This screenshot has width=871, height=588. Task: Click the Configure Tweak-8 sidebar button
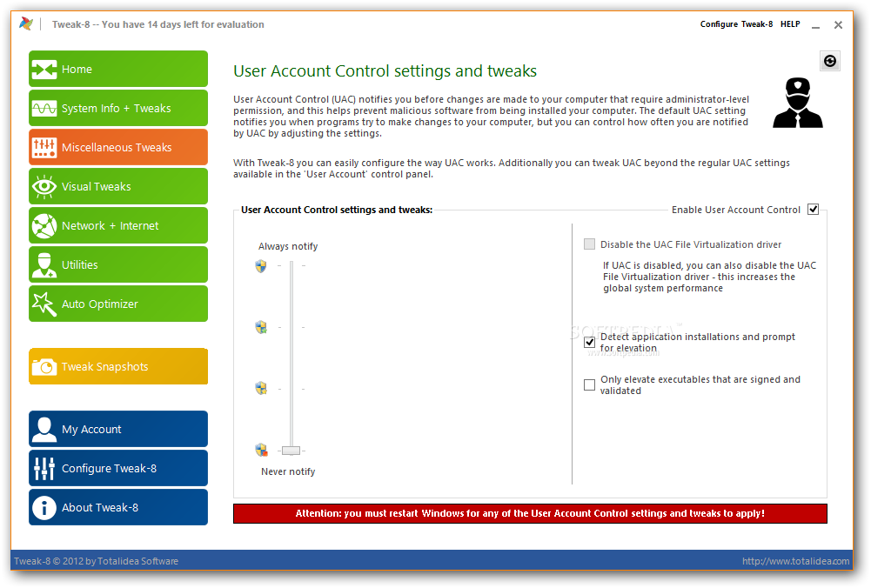point(118,468)
